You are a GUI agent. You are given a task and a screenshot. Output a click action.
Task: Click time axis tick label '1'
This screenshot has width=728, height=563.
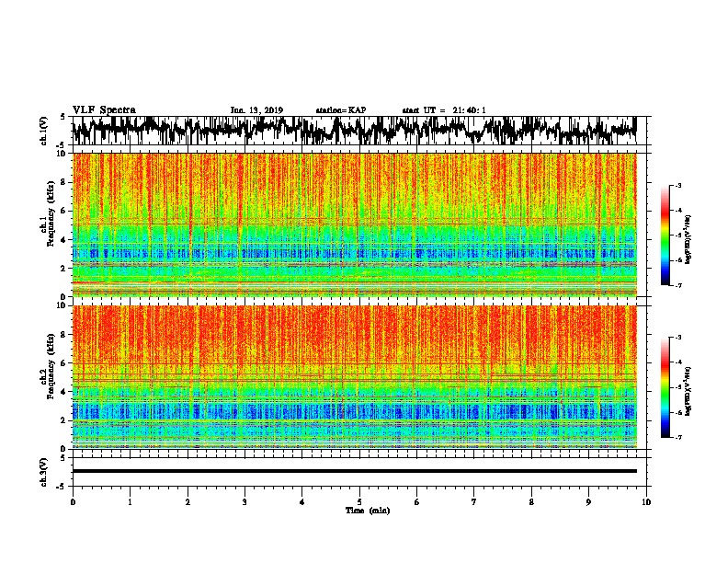pyautogui.click(x=130, y=502)
